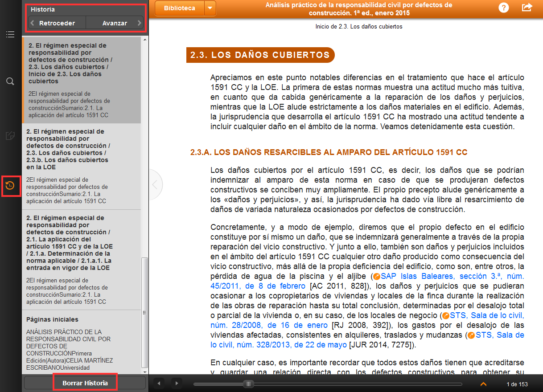The width and height of the screenshot is (543, 392).
Task: Open the Biblioteca dropdown arrow
Action: click(210, 8)
